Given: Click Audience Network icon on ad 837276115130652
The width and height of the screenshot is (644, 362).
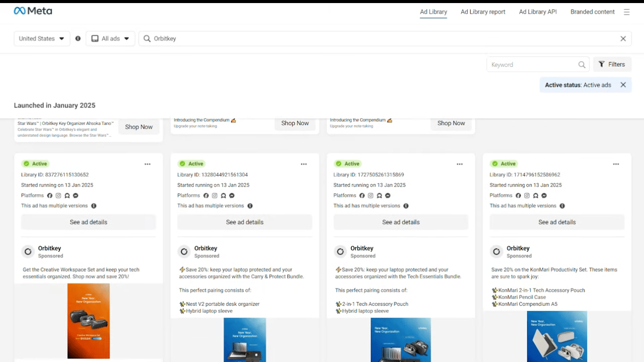Looking at the screenshot, I should pos(67,196).
